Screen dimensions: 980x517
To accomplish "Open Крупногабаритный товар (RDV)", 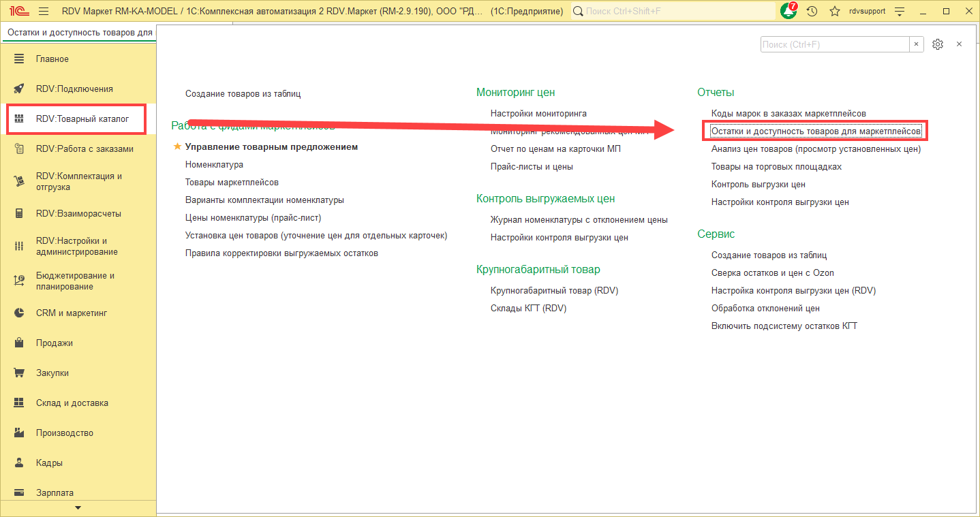I will click(554, 290).
